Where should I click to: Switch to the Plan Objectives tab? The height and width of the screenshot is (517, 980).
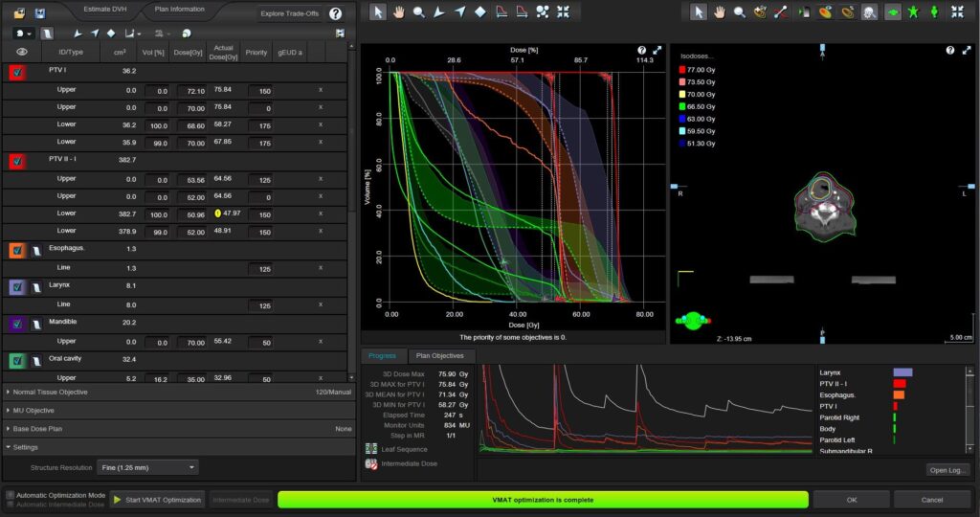pos(441,355)
